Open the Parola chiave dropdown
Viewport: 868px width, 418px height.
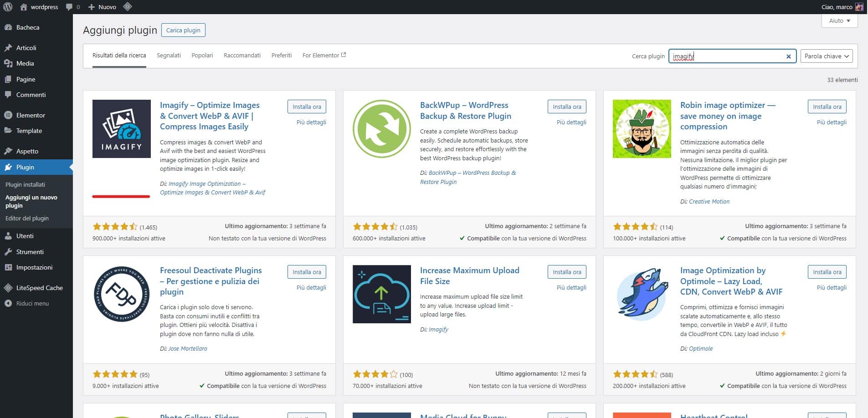click(827, 56)
